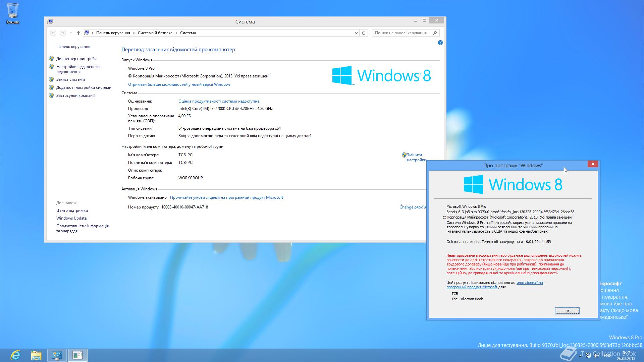Minimize the System window
This screenshot has height=362, width=644.
(x=416, y=20)
